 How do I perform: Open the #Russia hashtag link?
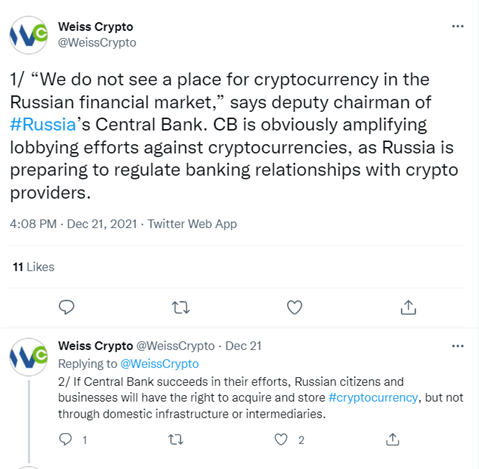pyautogui.click(x=43, y=125)
